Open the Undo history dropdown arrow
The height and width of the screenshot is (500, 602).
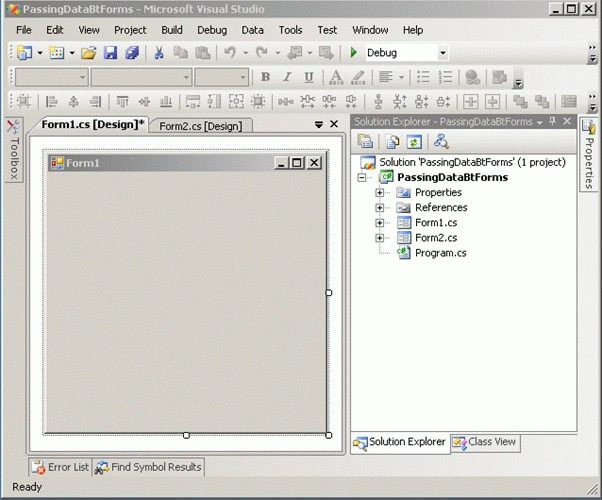[x=246, y=53]
